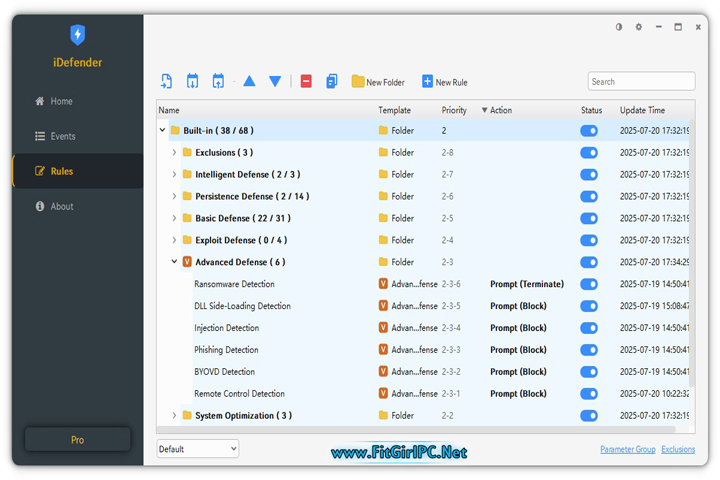This screenshot has height=480, width=720.
Task: Toggle the dark/light theme icon
Action: coord(618,27)
